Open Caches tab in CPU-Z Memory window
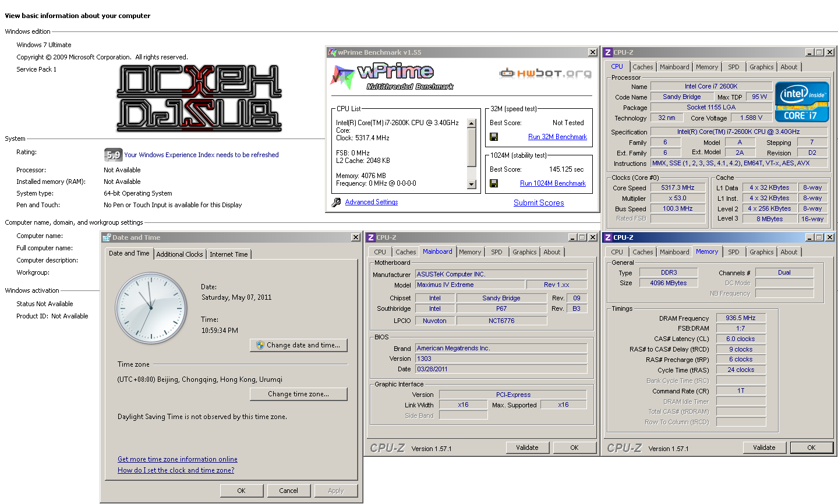The width and height of the screenshot is (838, 504). point(643,252)
